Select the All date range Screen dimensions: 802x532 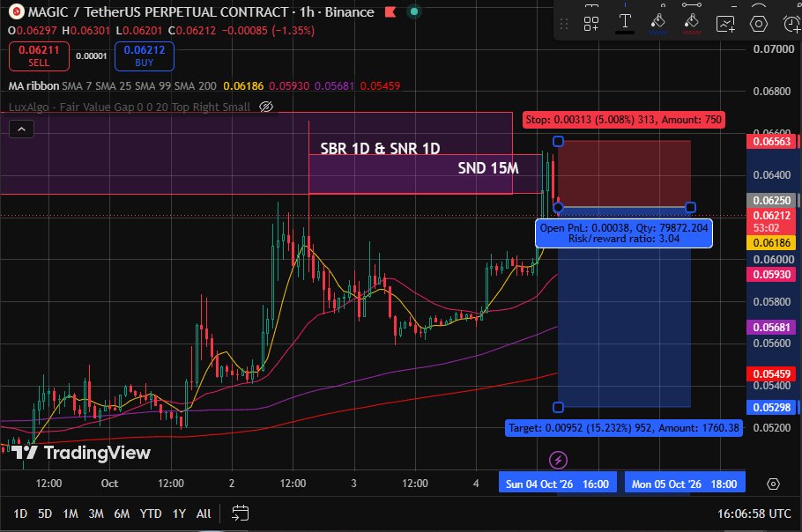(204, 514)
